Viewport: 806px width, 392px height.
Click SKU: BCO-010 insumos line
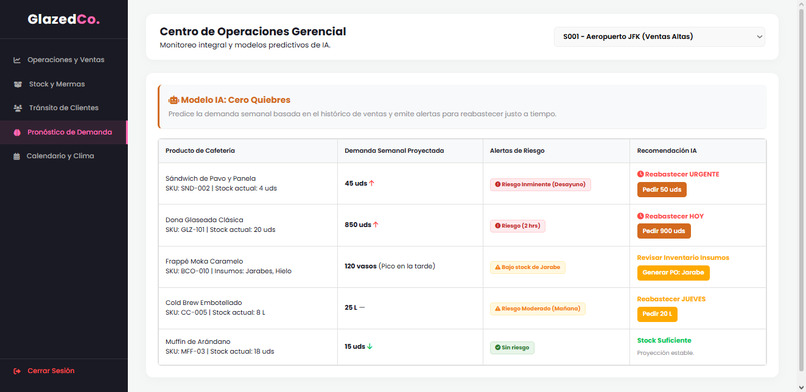coord(228,271)
